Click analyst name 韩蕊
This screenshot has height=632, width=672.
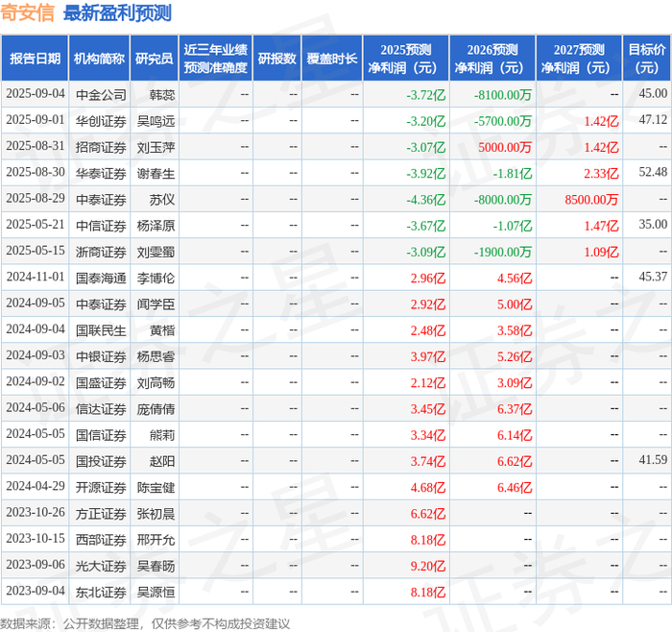tap(162, 94)
